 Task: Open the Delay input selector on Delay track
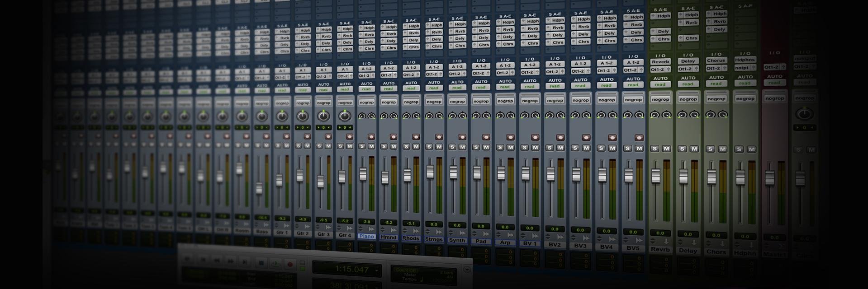pyautogui.click(x=688, y=61)
